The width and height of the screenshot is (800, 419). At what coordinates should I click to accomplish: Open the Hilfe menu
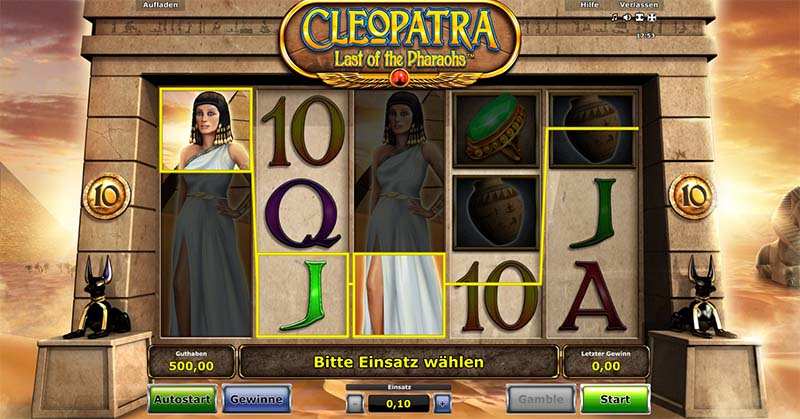(x=590, y=5)
